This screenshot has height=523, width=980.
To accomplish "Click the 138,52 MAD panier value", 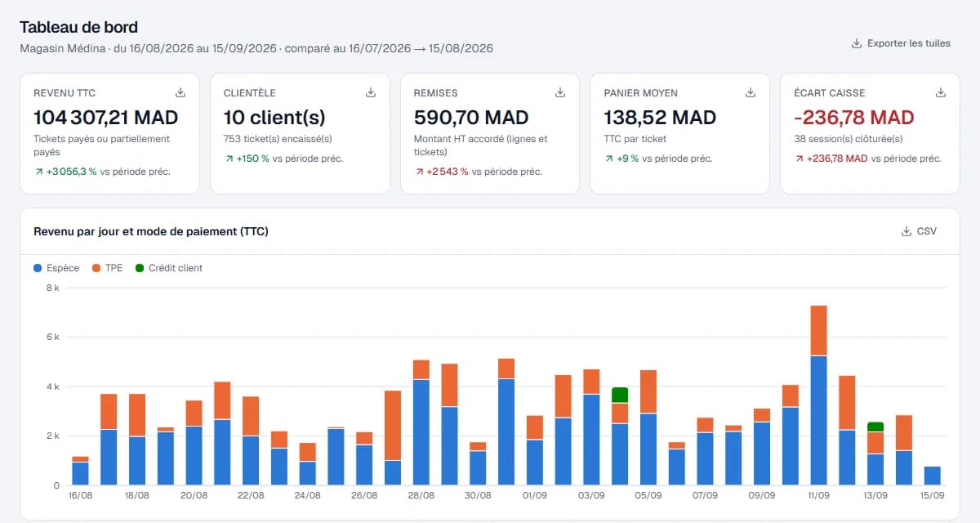I will pos(660,118).
